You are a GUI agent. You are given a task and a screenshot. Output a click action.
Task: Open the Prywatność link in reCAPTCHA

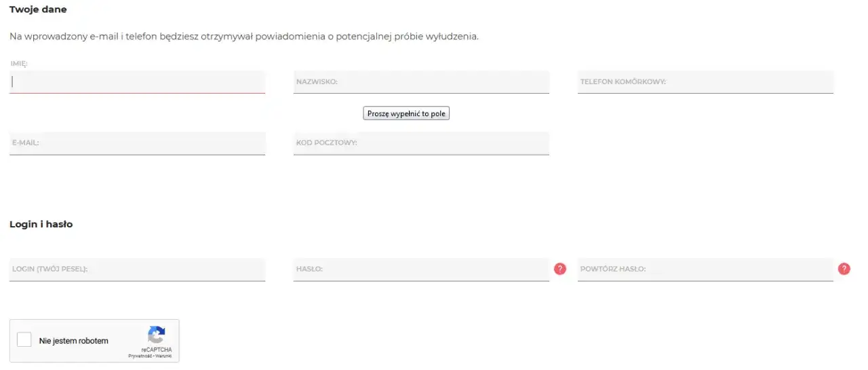139,356
